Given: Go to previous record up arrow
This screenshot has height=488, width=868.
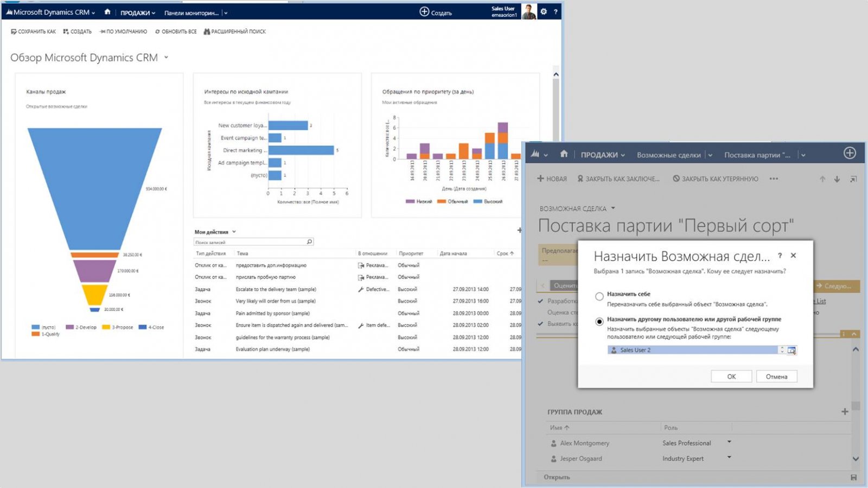Looking at the screenshot, I should (822, 179).
